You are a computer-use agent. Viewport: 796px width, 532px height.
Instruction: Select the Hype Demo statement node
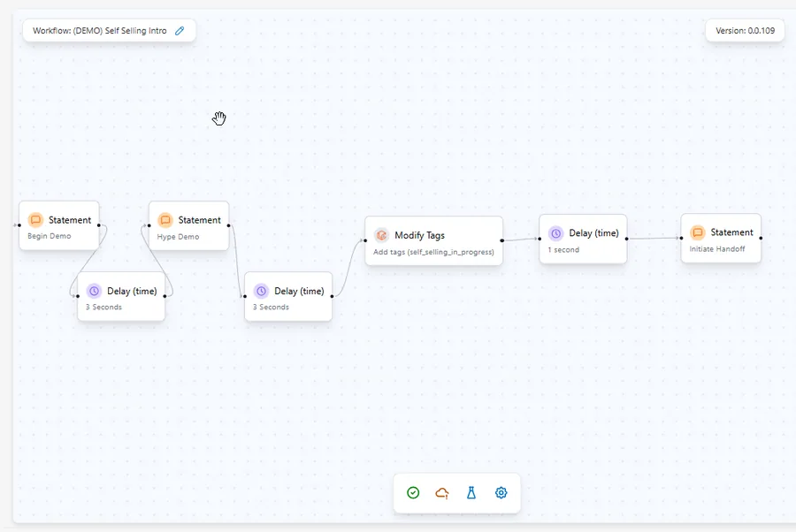pyautogui.click(x=189, y=225)
